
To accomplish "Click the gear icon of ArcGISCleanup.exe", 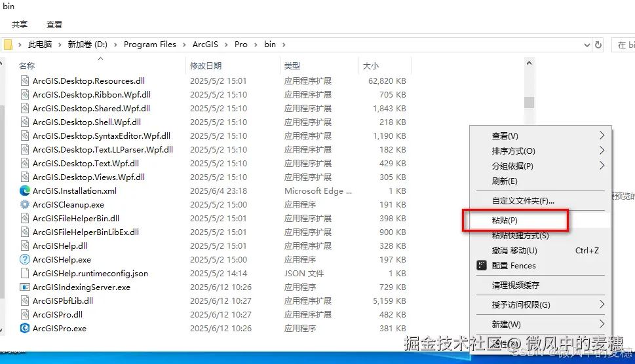I will point(25,204).
